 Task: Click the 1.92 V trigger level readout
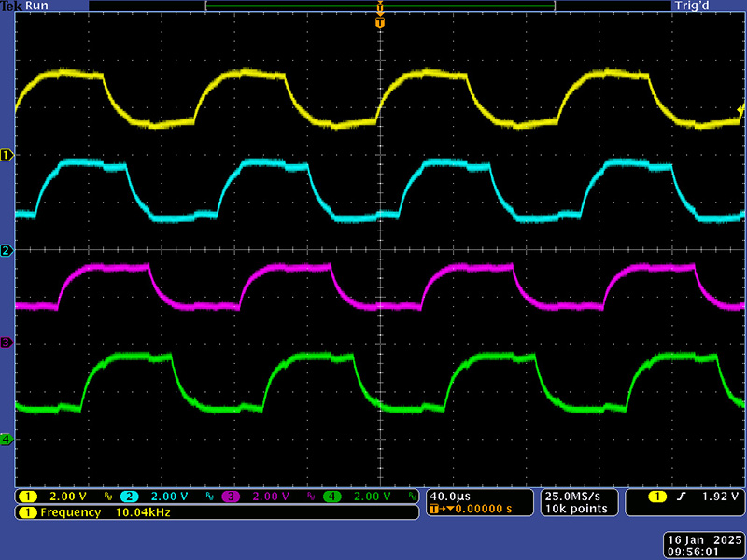[721, 497]
